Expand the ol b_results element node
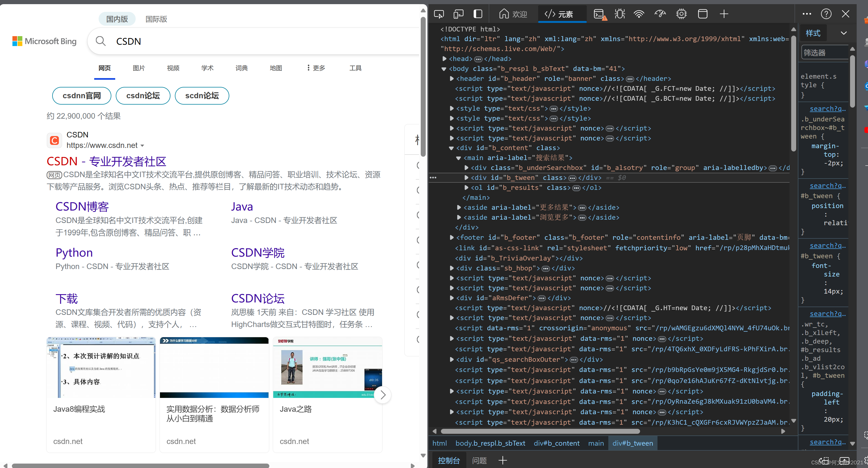 466,188
